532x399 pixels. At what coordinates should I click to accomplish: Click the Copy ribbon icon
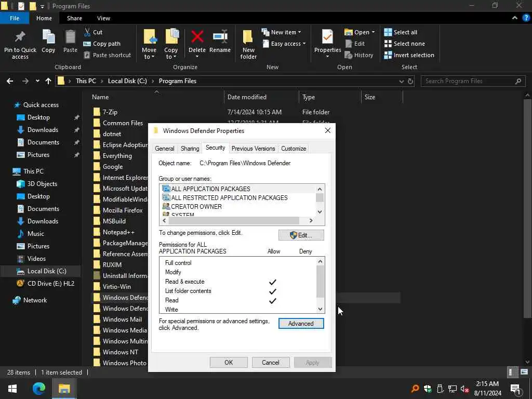tap(48, 37)
